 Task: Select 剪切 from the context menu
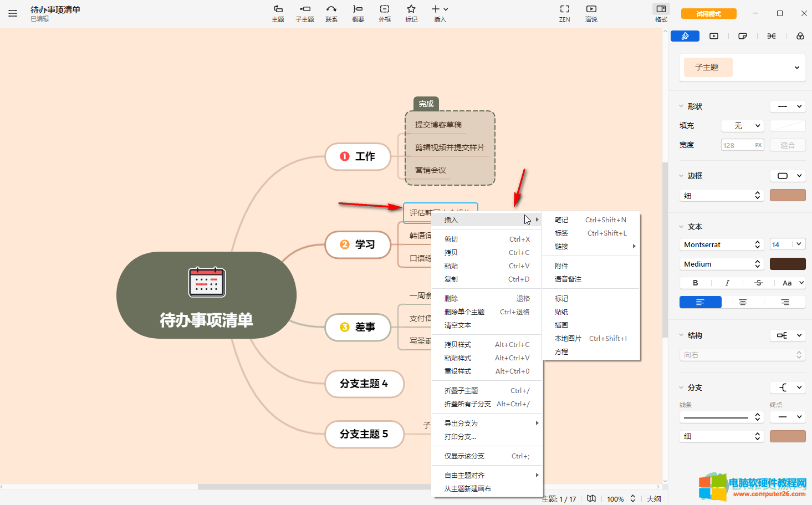[487, 239]
